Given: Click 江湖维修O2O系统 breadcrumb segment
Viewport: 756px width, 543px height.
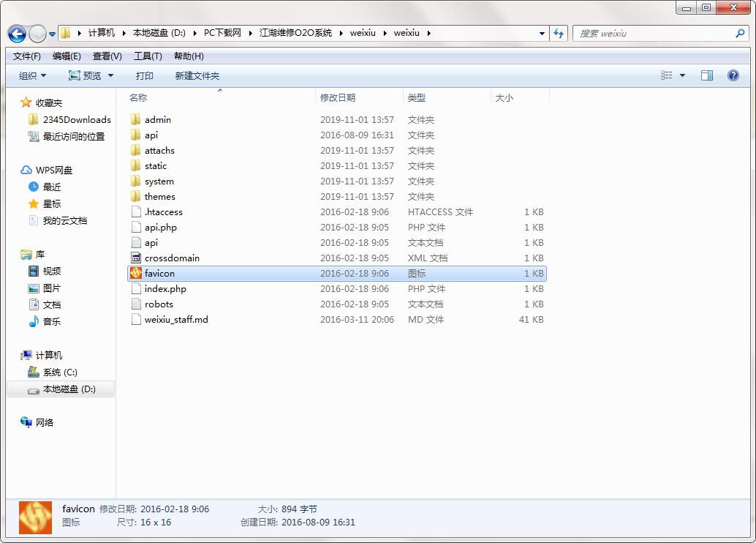Looking at the screenshot, I should pos(295,33).
